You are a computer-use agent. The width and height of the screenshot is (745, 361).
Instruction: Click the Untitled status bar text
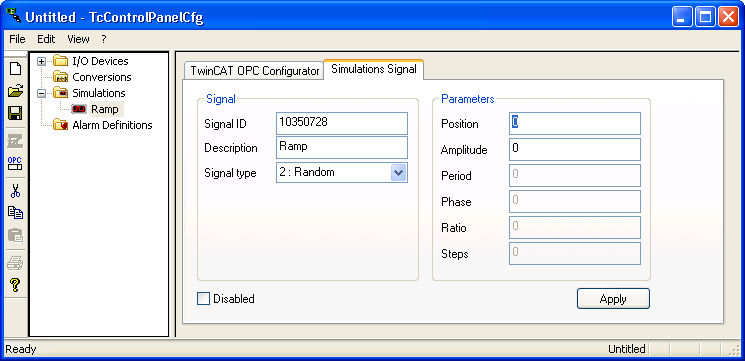[x=627, y=350]
